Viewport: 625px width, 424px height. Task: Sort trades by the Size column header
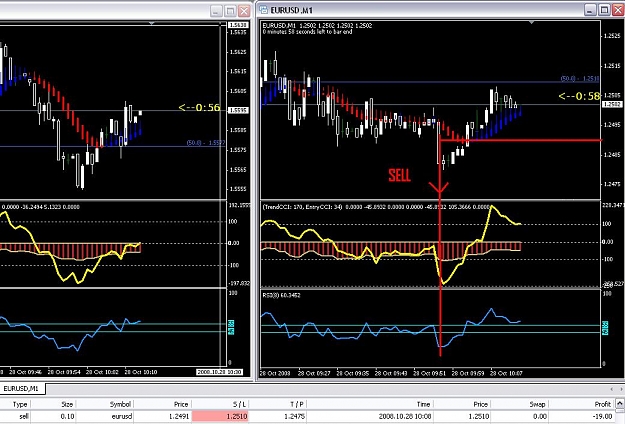(67, 404)
